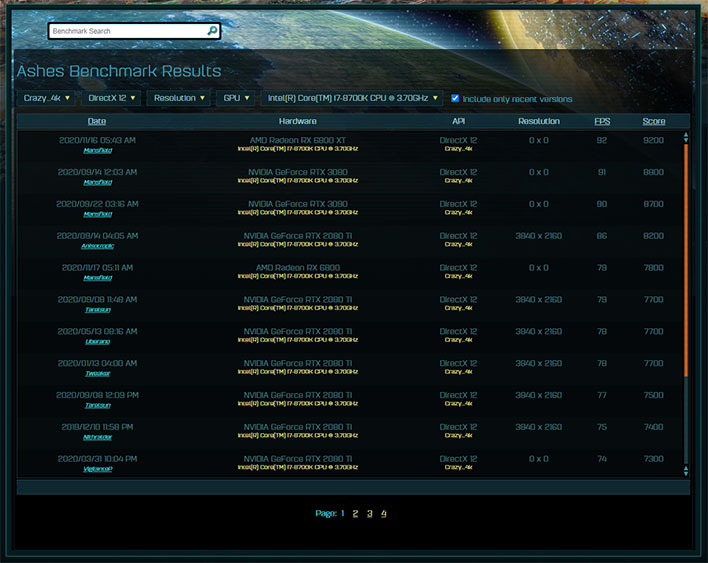Click the scrollbar down arrow
This screenshot has width=708, height=563.
[x=686, y=470]
